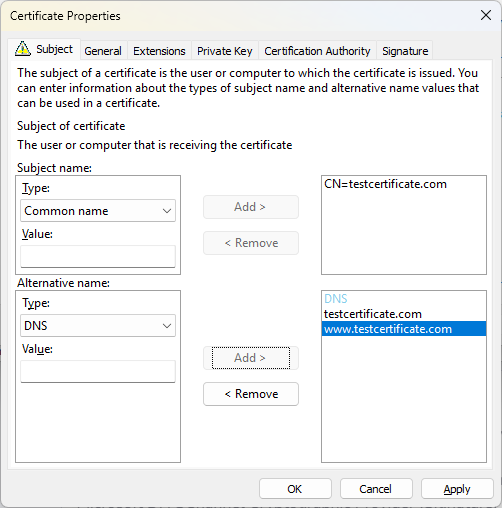The width and height of the screenshot is (502, 508).
Task: Open the Signature tab
Action: pos(405,51)
